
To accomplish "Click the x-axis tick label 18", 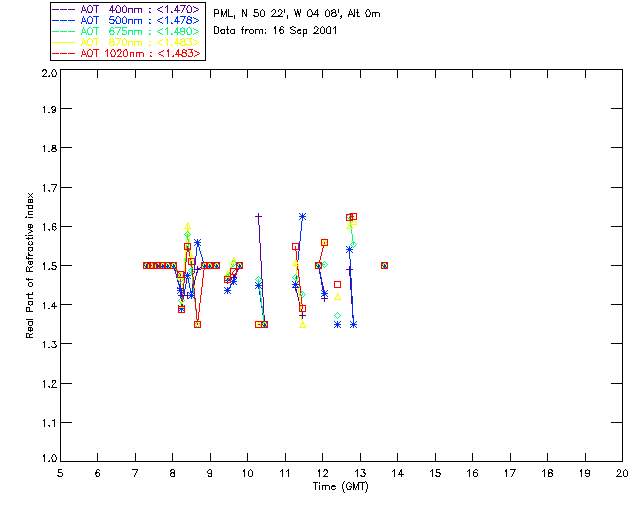I will (x=548, y=473).
